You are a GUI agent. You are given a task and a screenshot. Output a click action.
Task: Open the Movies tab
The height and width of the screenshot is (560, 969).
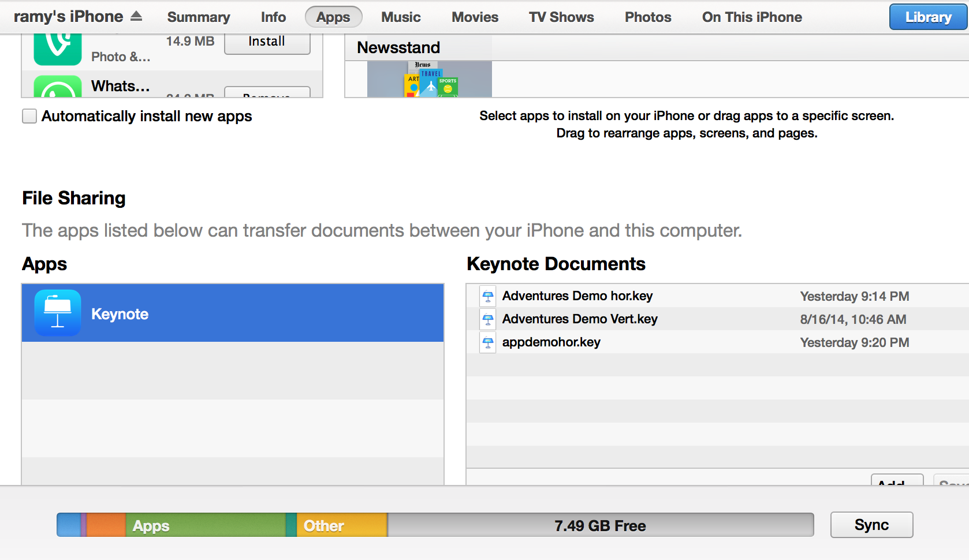pyautogui.click(x=475, y=17)
